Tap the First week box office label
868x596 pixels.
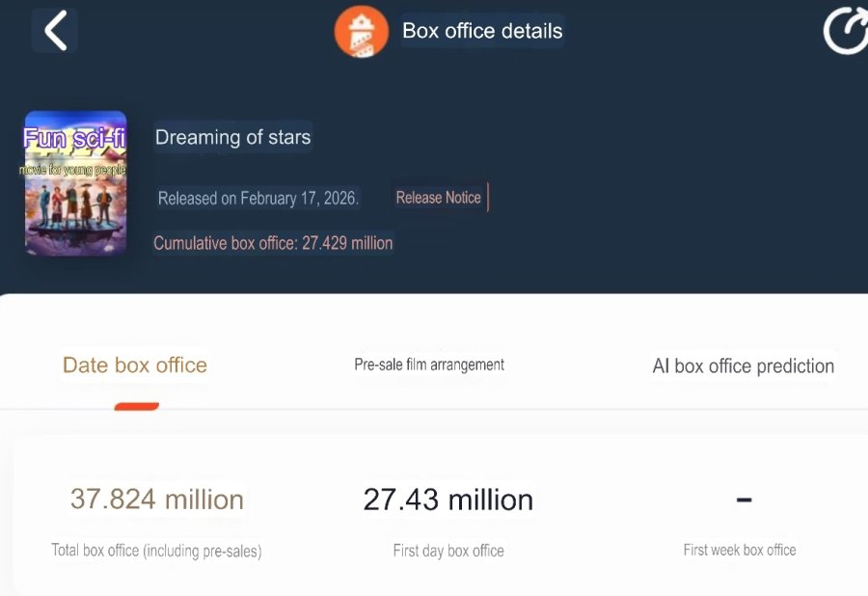pos(740,550)
